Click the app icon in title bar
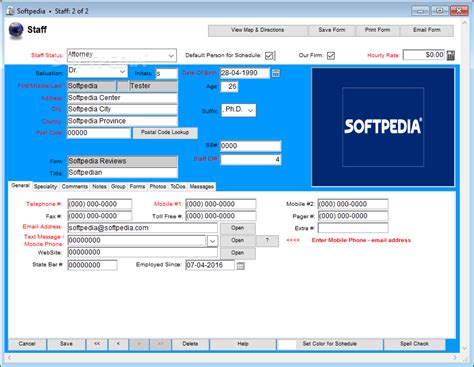The height and width of the screenshot is (367, 474). coord(10,11)
